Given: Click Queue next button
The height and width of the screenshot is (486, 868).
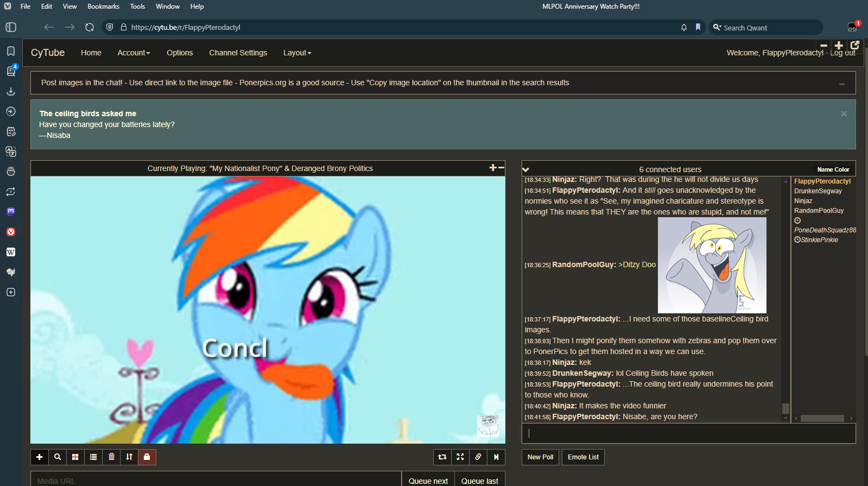Looking at the screenshot, I should click(x=428, y=480).
